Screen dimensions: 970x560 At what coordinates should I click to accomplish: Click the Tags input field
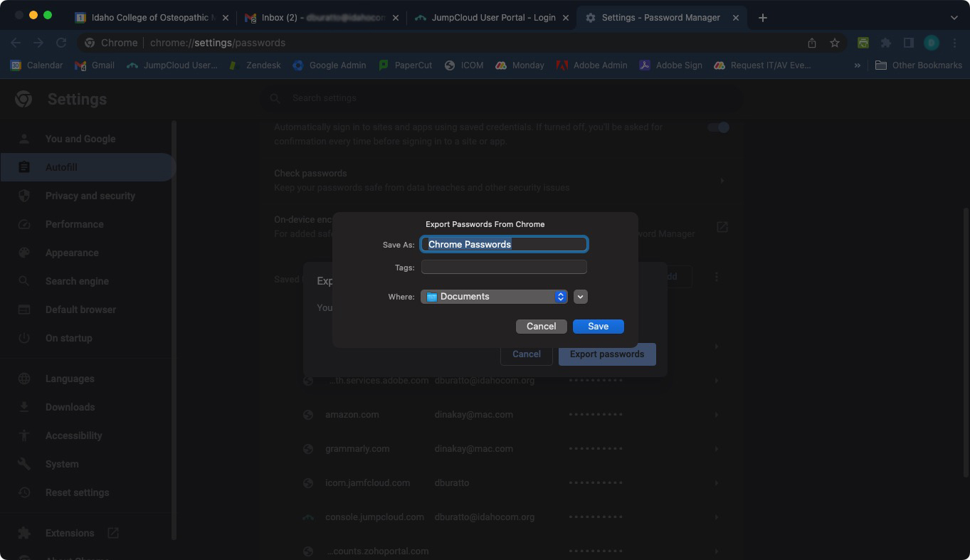click(504, 267)
